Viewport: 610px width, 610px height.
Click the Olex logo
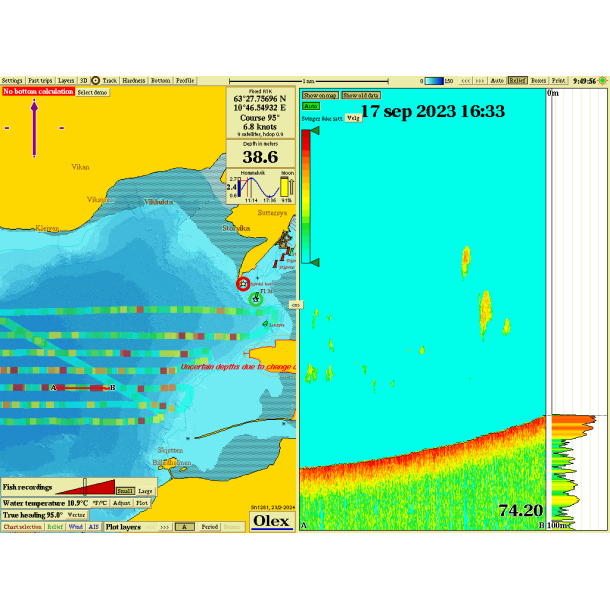coord(271,521)
